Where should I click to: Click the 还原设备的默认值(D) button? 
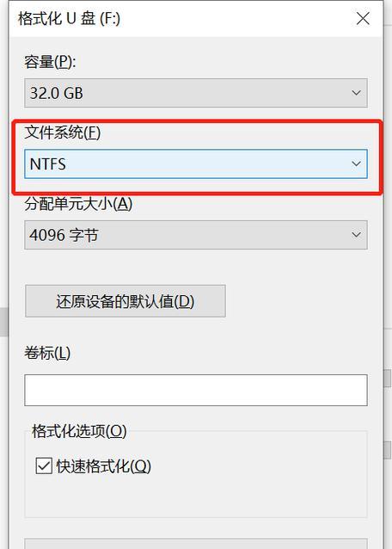click(126, 301)
